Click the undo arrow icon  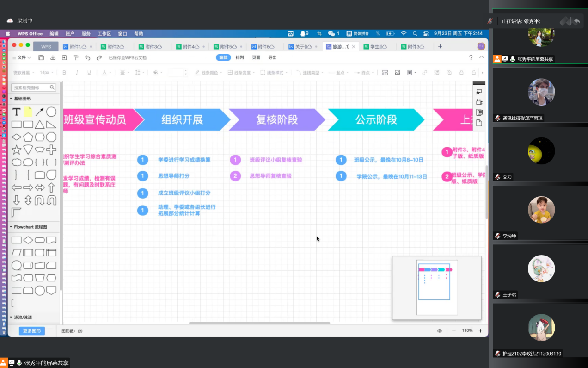(88, 58)
